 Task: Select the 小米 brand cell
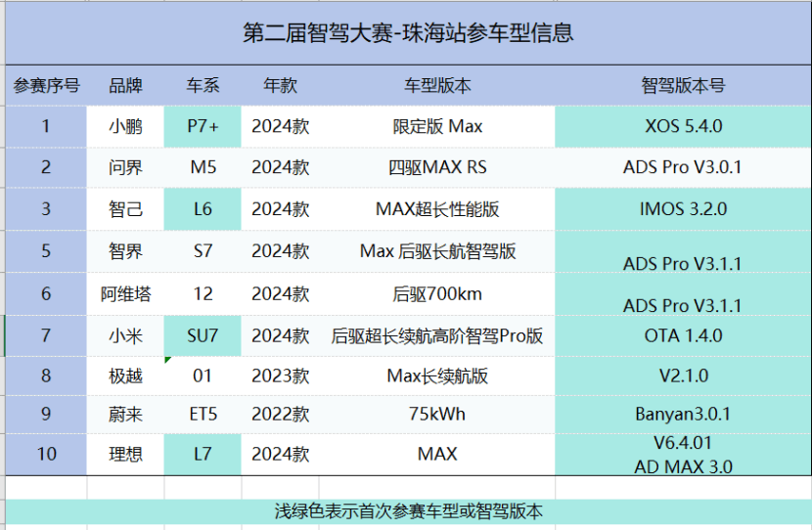125,336
